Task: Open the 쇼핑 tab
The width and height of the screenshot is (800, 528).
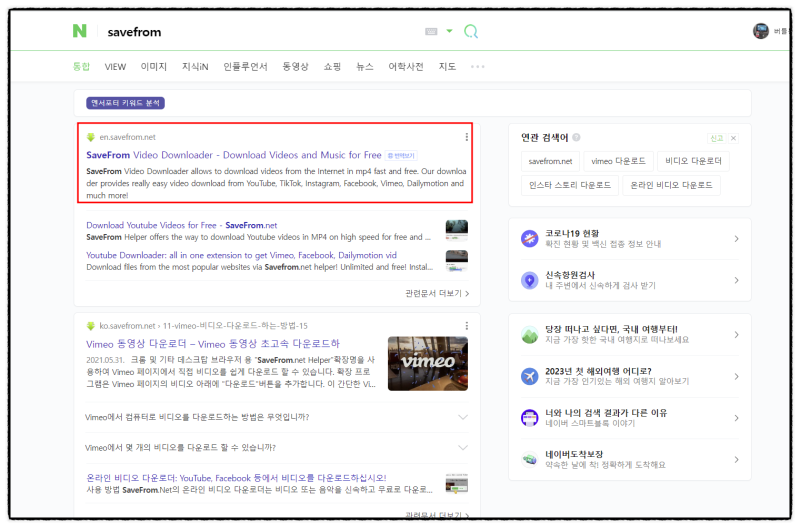Action: click(332, 66)
